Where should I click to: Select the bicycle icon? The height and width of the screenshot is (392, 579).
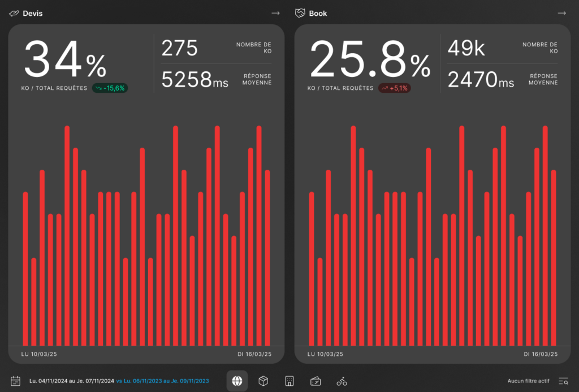point(342,381)
